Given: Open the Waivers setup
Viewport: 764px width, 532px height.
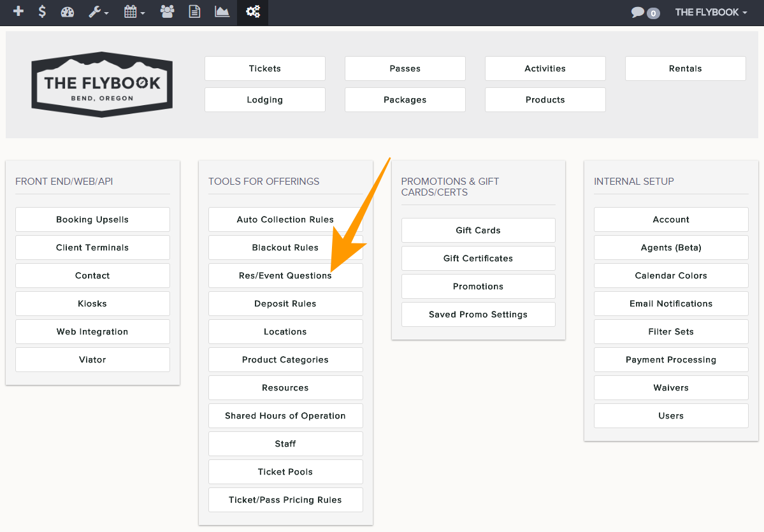Looking at the screenshot, I should (x=671, y=388).
